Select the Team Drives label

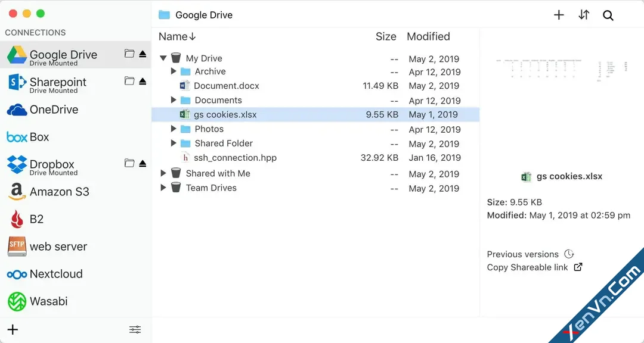tap(211, 188)
